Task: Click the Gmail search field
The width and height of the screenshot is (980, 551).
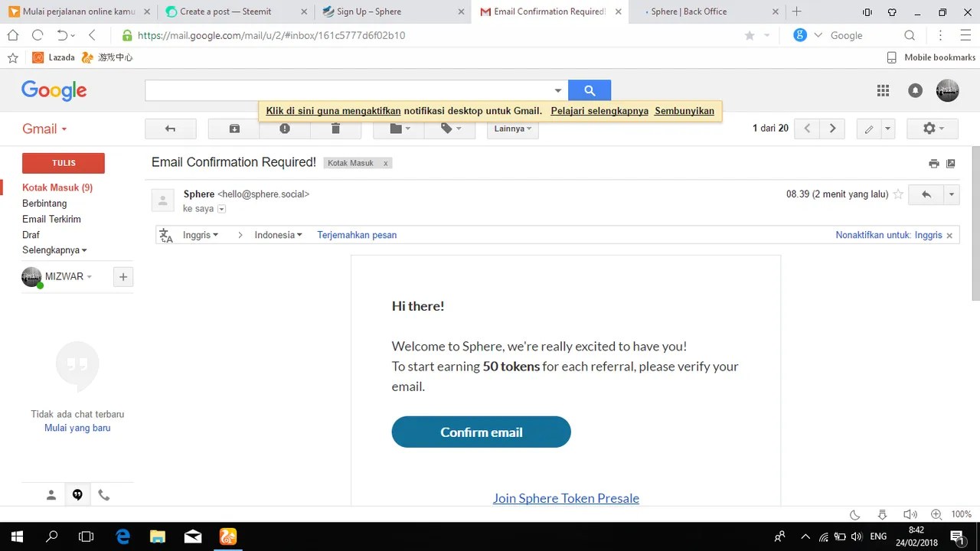Action: pyautogui.click(x=347, y=90)
